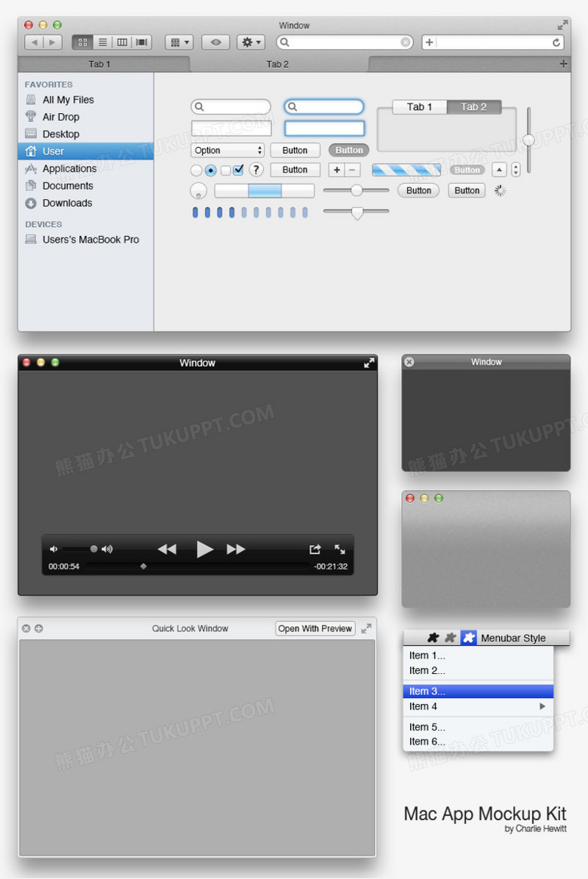Click the round horizontal slider knob
Screen dimensions: 588x879
point(357,191)
